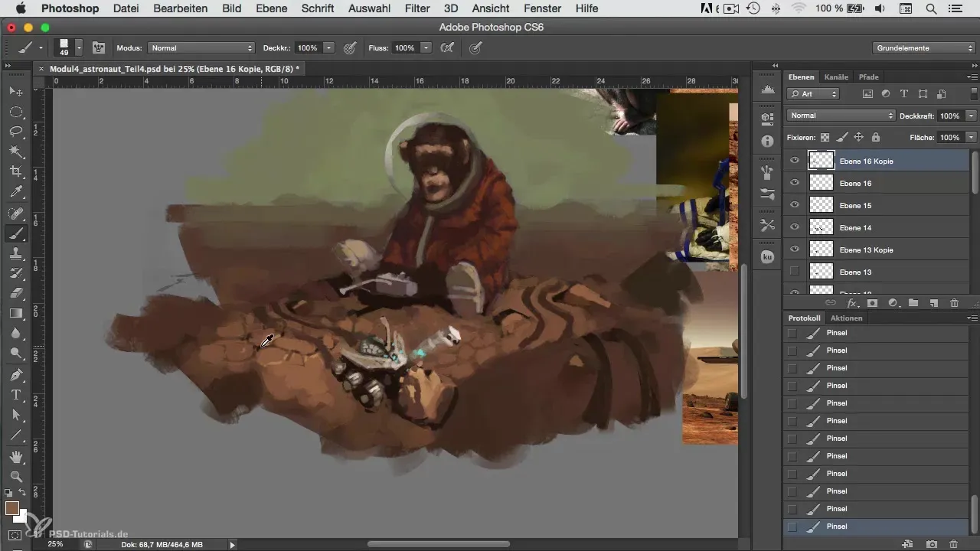Select the Magic Wand tool
Image resolution: width=980 pixels, height=551 pixels.
click(x=15, y=152)
